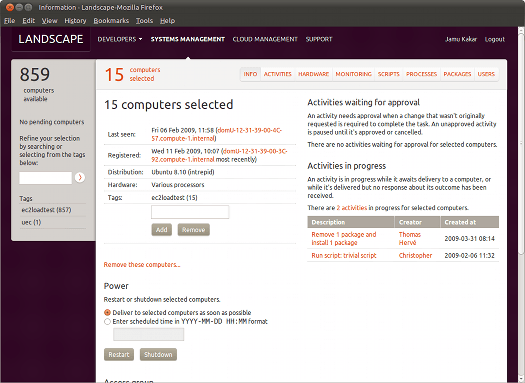
Task: Switch to the Info tab
Action: [250, 74]
